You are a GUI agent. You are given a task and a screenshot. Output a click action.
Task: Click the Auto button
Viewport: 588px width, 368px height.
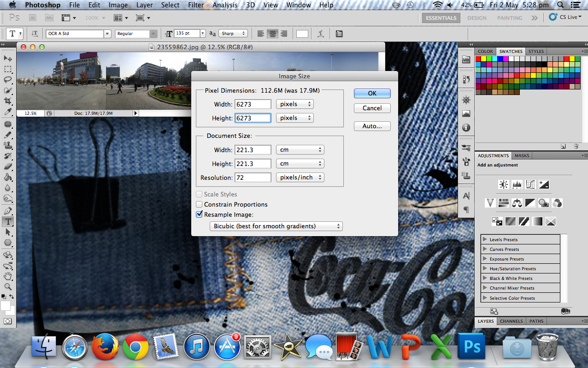[372, 126]
